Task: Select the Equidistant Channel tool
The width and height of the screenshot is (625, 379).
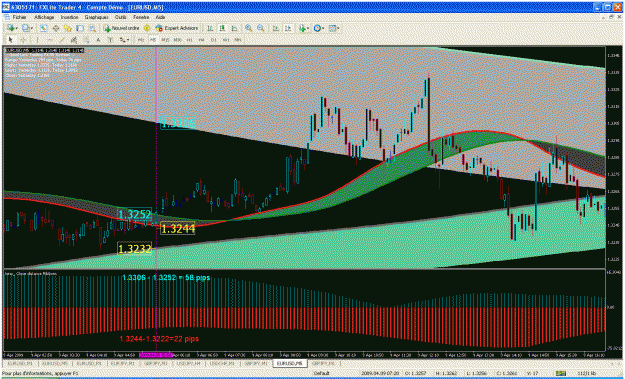Action: click(74, 39)
